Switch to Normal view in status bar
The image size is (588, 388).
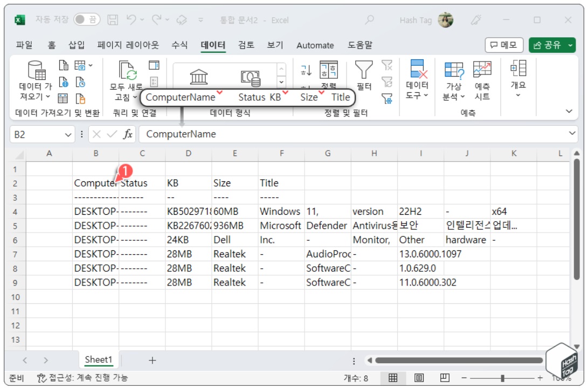393,378
